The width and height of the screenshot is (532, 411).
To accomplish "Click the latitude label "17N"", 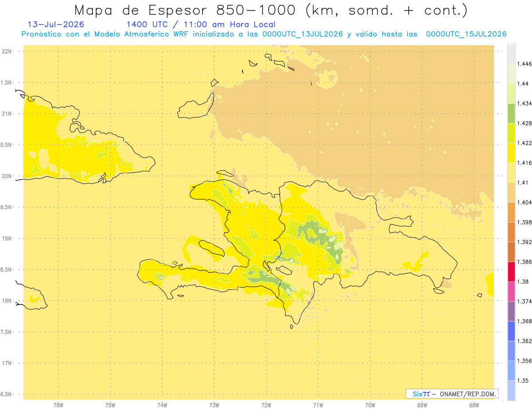I will (x=6, y=363).
